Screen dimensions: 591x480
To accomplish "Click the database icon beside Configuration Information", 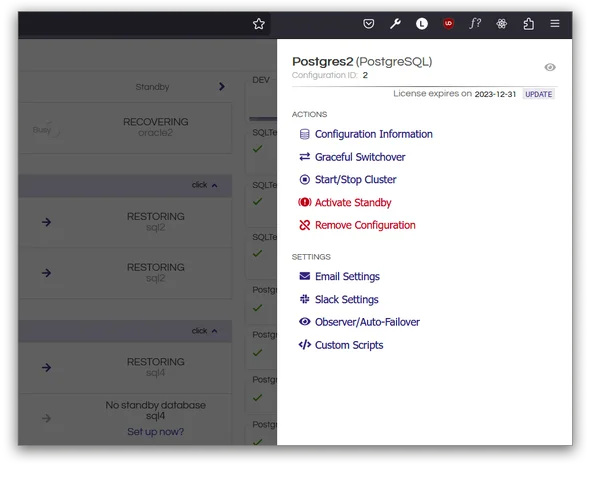I will [x=305, y=134].
